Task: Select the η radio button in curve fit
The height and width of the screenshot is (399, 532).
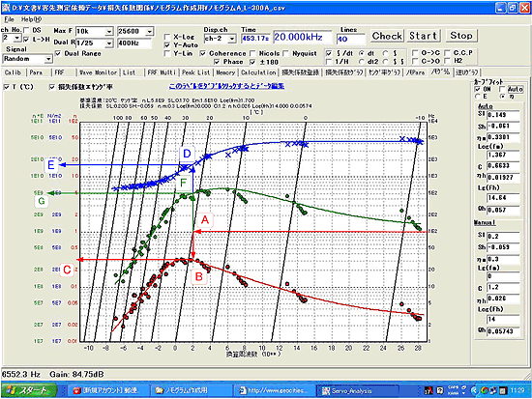Action: [x=502, y=97]
